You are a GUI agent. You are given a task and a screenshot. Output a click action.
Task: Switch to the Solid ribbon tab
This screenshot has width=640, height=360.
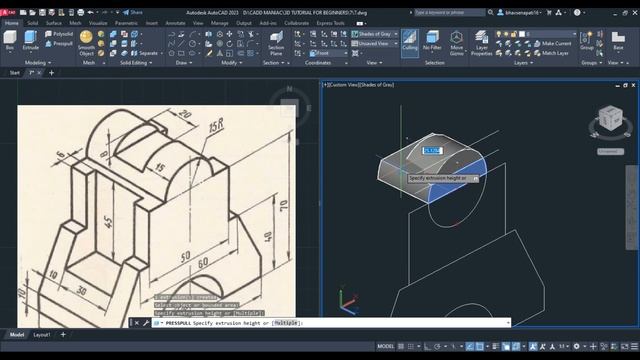tap(32, 23)
